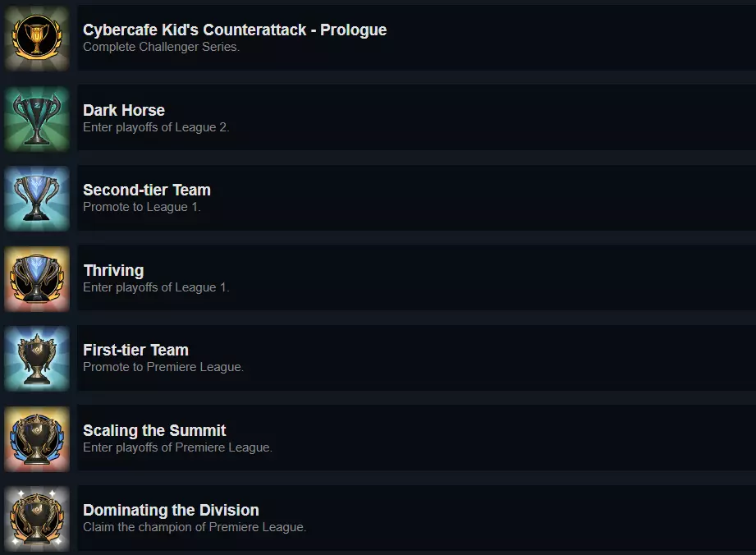
Task: Click 'Promote to Premiere League.' description text
Action: point(163,367)
